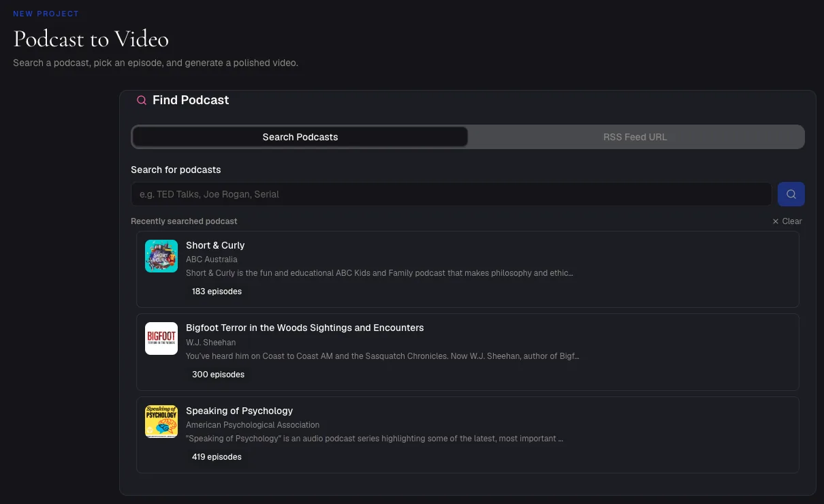824x504 pixels.
Task: Click the Recently searched podcast label
Action: [x=184, y=221]
